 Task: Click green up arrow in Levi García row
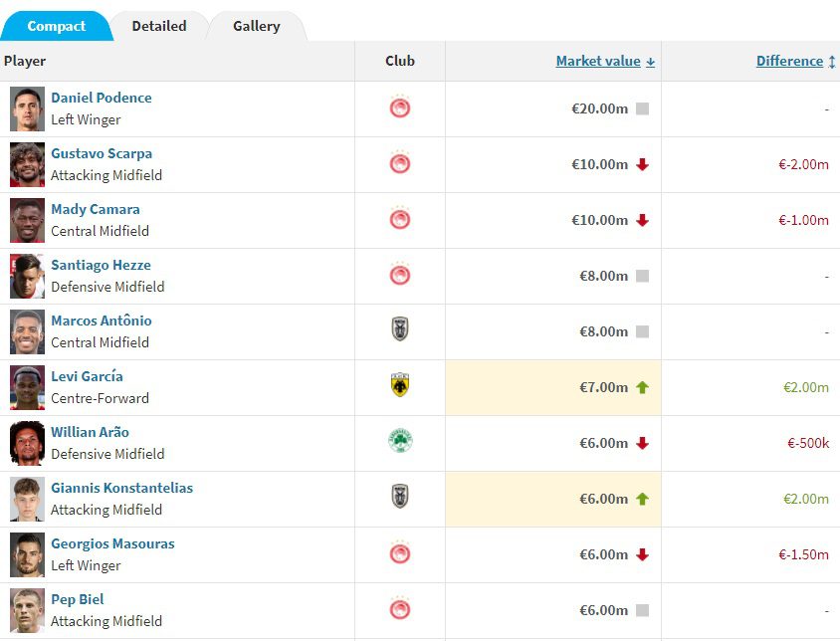[642, 387]
